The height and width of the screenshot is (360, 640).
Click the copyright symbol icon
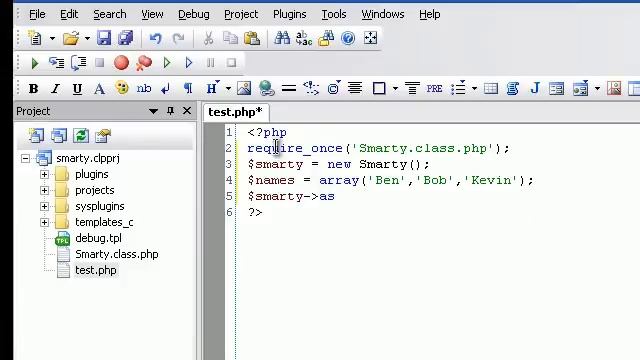point(333,88)
